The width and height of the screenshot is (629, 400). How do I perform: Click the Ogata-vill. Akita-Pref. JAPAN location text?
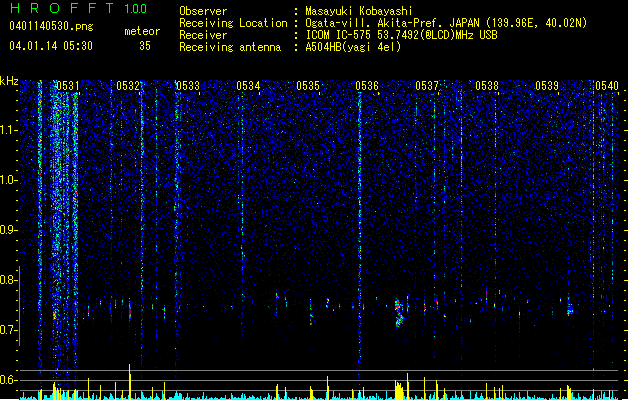click(x=446, y=23)
